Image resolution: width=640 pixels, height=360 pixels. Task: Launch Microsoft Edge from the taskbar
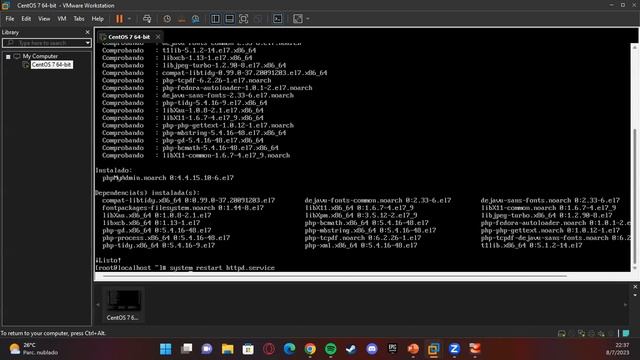pos(289,349)
